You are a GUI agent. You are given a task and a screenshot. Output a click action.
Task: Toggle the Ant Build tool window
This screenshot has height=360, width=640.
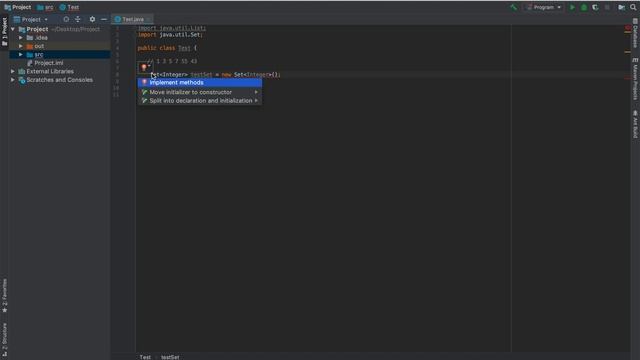tap(635, 124)
